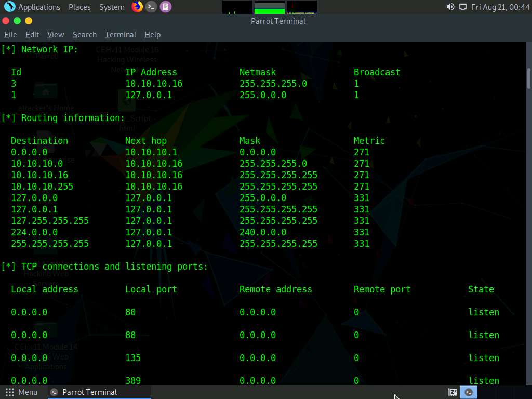Viewport: 532px width, 399px height.
Task: Click local port 389
Action: (x=133, y=381)
